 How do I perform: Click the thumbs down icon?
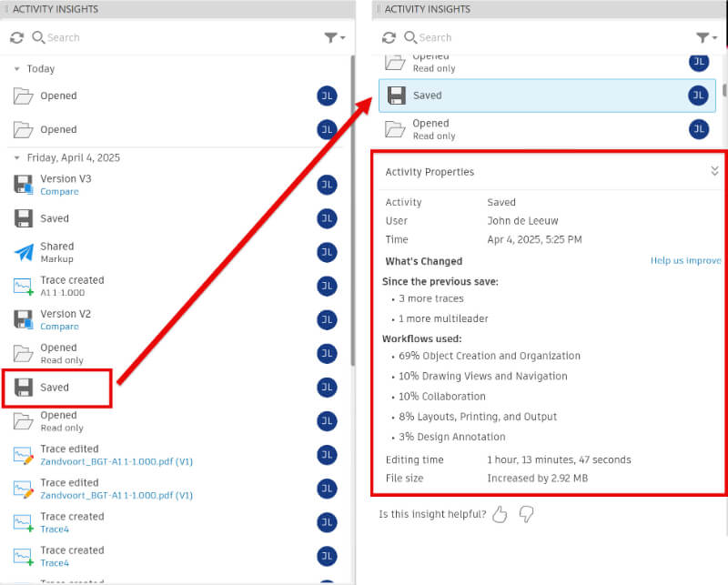point(526,515)
